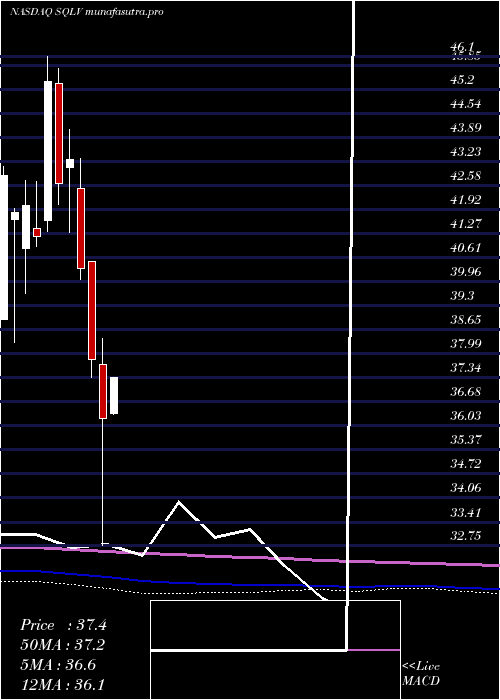Select the 34.72 price axis label
This screenshot has height=700, width=500.
[466, 464]
